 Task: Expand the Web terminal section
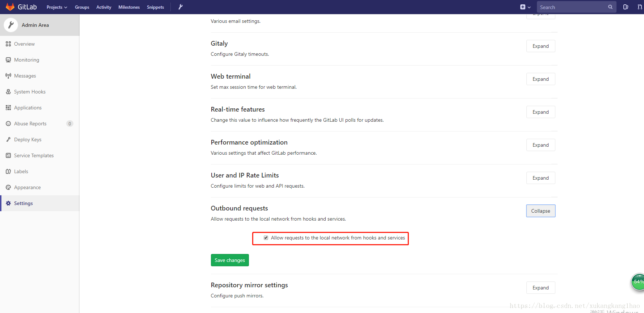541,79
